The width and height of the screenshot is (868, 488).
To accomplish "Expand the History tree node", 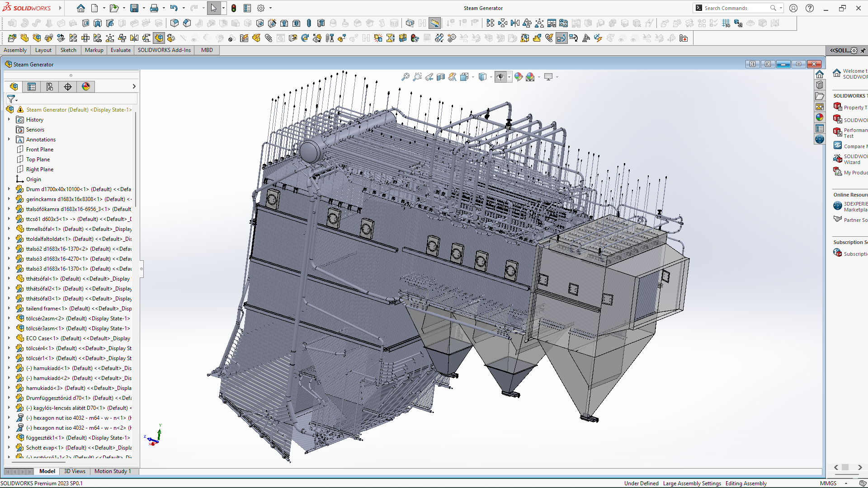I will click(x=9, y=120).
